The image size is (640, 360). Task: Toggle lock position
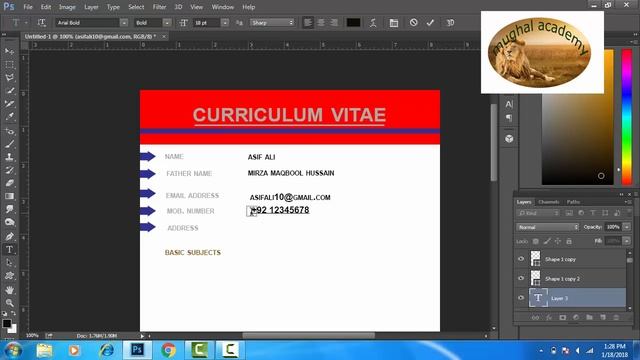tap(558, 241)
